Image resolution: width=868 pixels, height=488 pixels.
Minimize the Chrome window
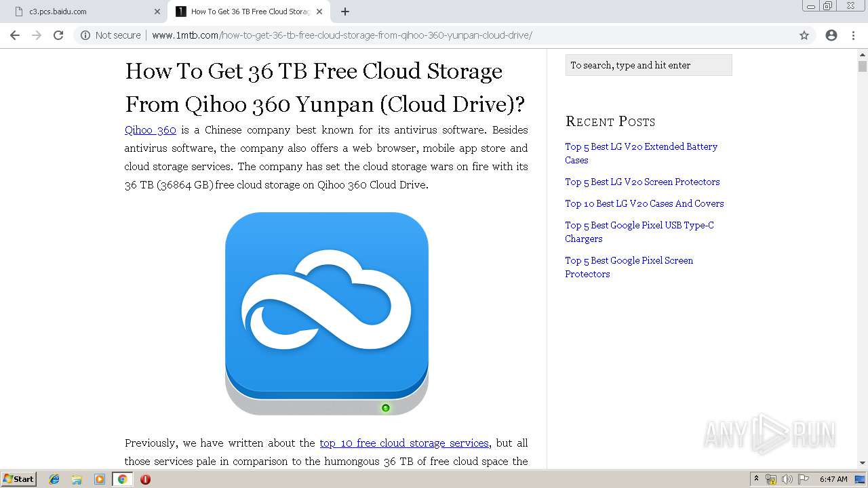click(x=811, y=6)
